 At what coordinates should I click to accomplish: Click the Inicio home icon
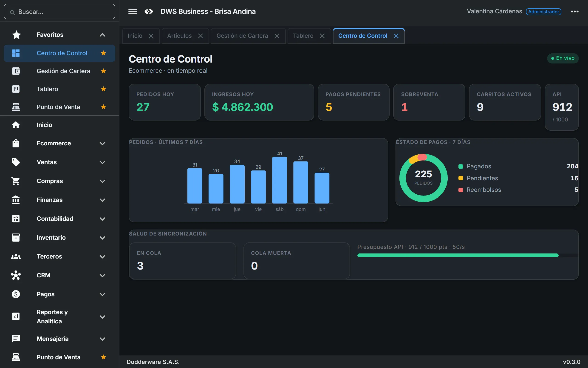click(x=16, y=125)
